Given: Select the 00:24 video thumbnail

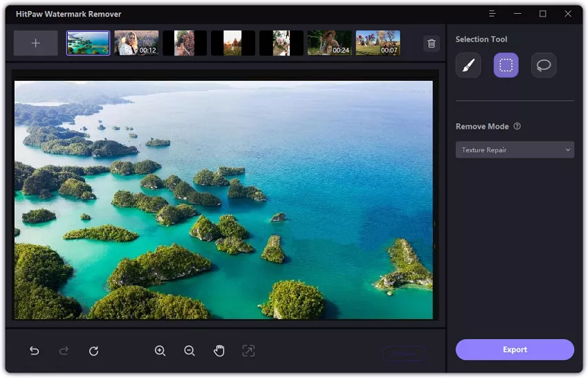Looking at the screenshot, I should coord(329,43).
